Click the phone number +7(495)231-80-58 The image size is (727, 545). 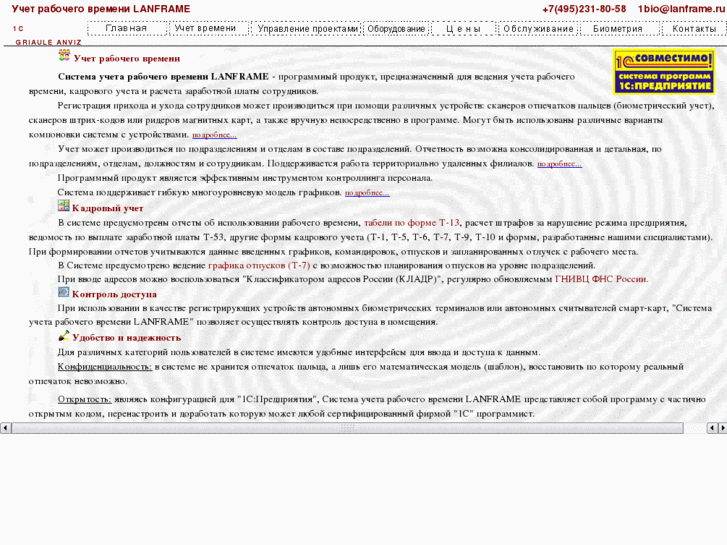pyautogui.click(x=584, y=9)
